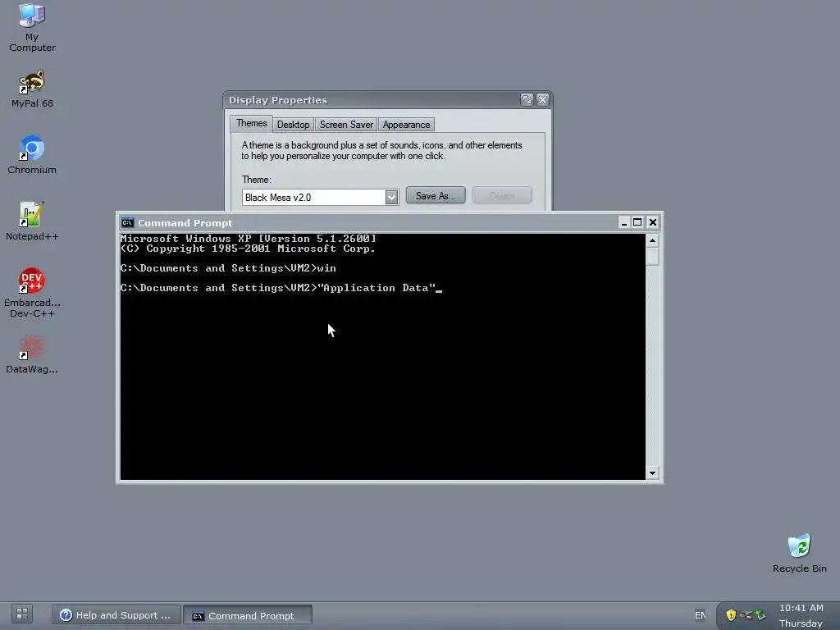
Task: Click the prompt line ending in "win"
Action: point(229,268)
